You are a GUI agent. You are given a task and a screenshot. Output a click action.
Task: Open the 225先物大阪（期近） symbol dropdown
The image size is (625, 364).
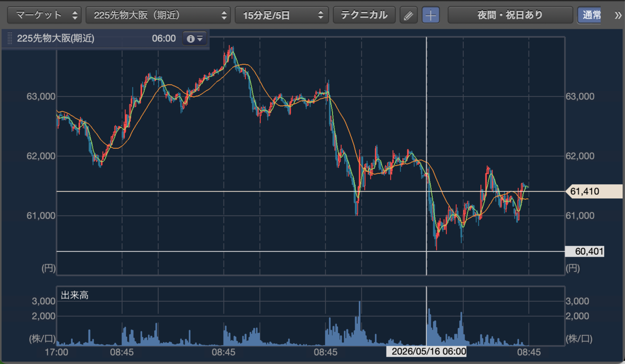(158, 15)
